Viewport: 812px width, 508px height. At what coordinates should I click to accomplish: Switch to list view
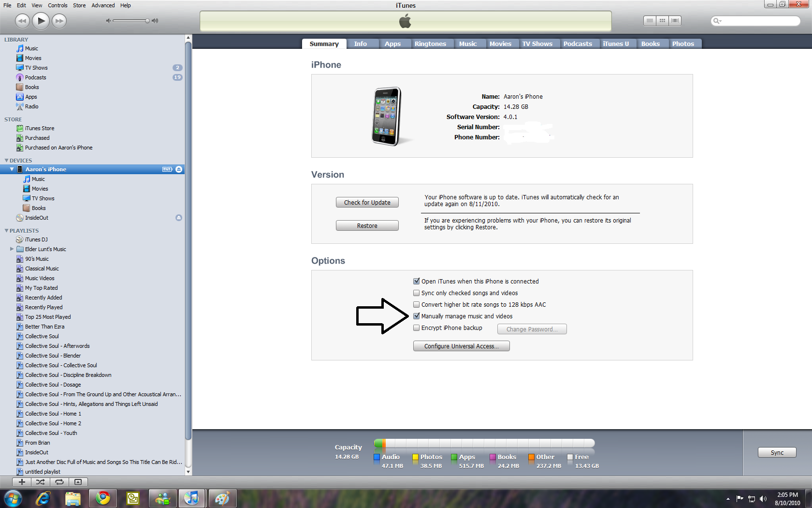point(650,20)
